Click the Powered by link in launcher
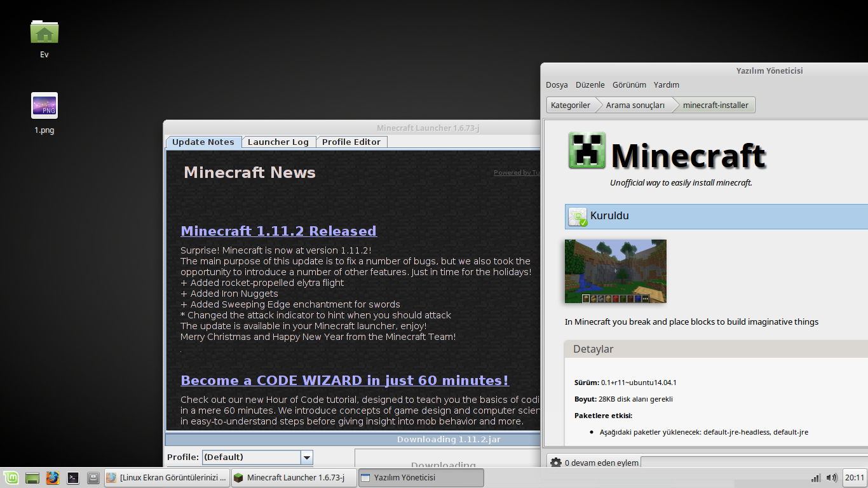The image size is (868, 488). point(517,172)
